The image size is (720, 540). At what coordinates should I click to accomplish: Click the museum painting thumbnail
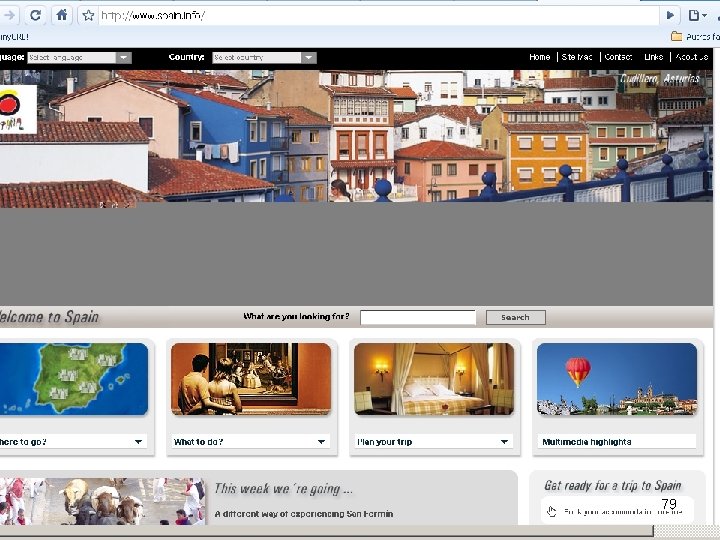point(251,379)
